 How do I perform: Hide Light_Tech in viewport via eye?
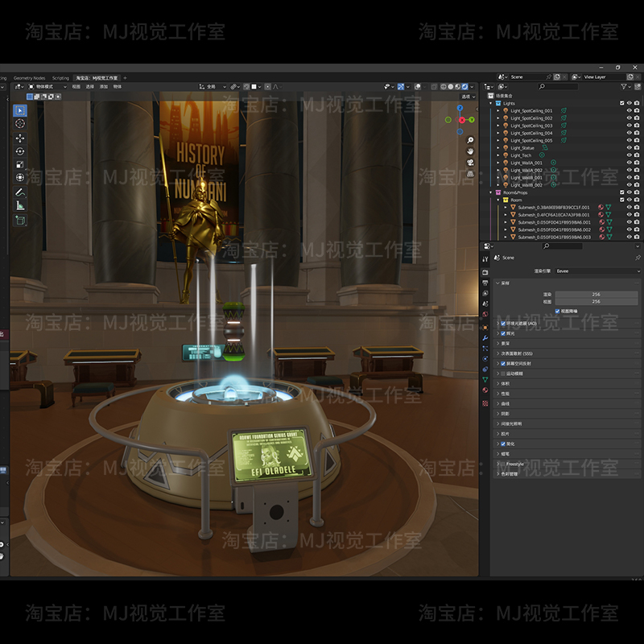(629, 155)
